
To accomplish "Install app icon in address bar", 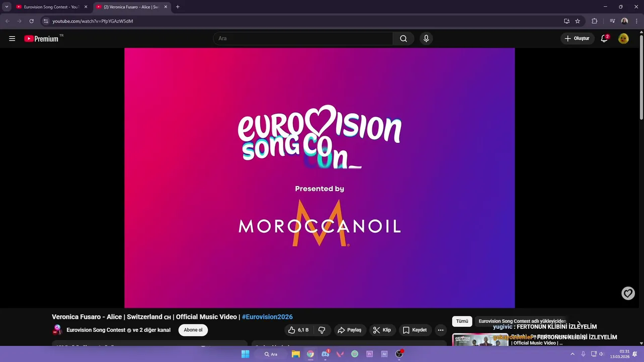I will pyautogui.click(x=567, y=21).
